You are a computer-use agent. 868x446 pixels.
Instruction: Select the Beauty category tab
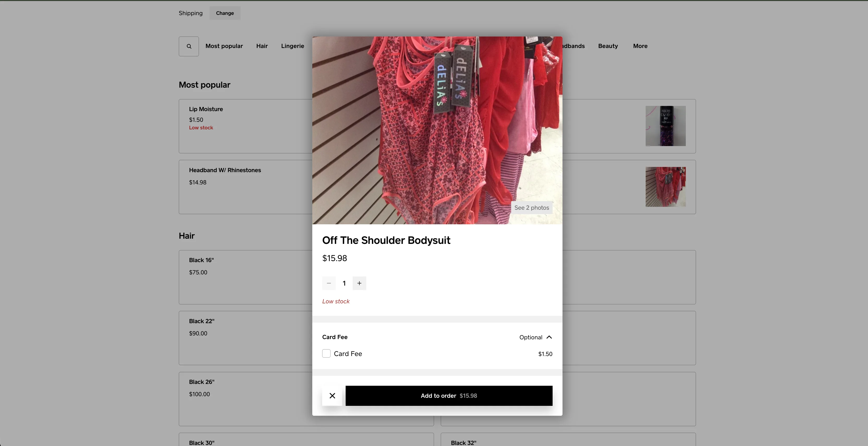tap(608, 46)
